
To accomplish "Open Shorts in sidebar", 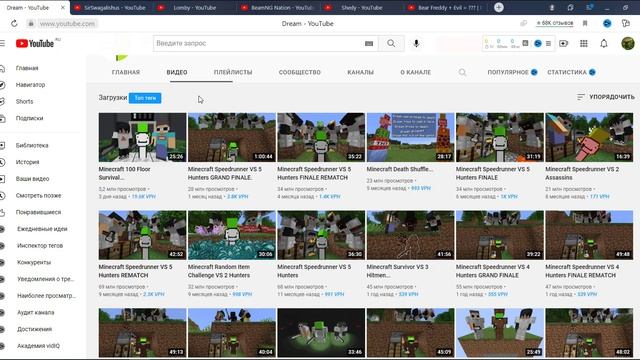I will (24, 102).
